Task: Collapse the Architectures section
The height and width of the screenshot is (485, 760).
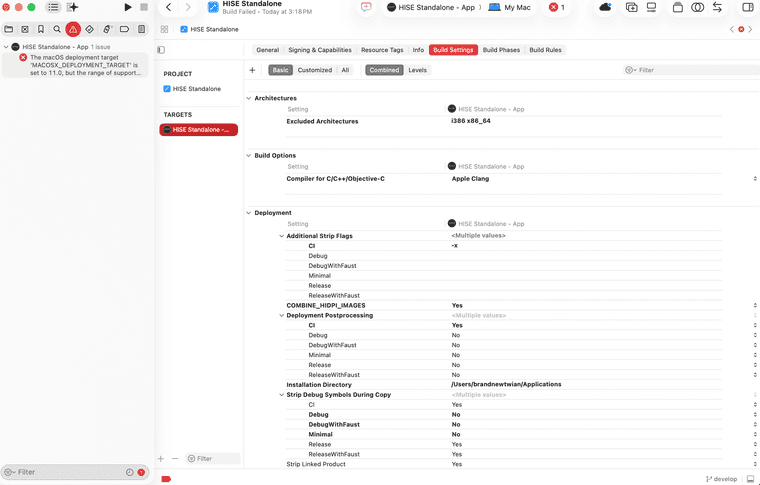Action: [x=249, y=98]
